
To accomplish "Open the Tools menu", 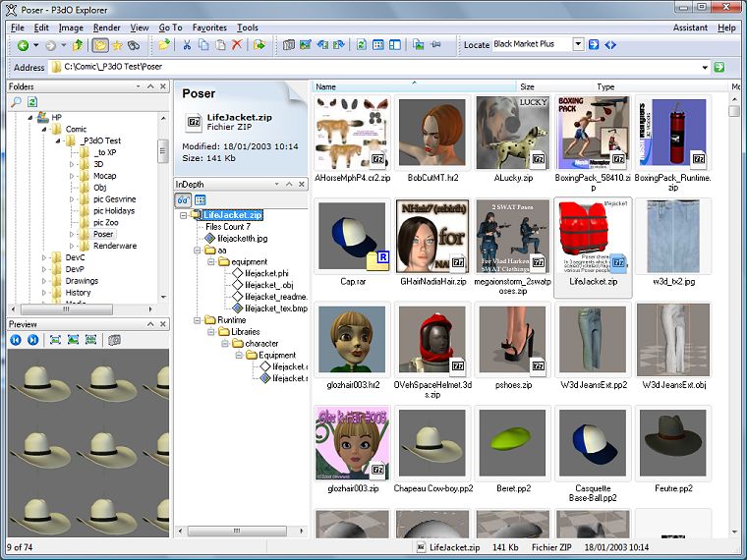I will click(x=248, y=28).
